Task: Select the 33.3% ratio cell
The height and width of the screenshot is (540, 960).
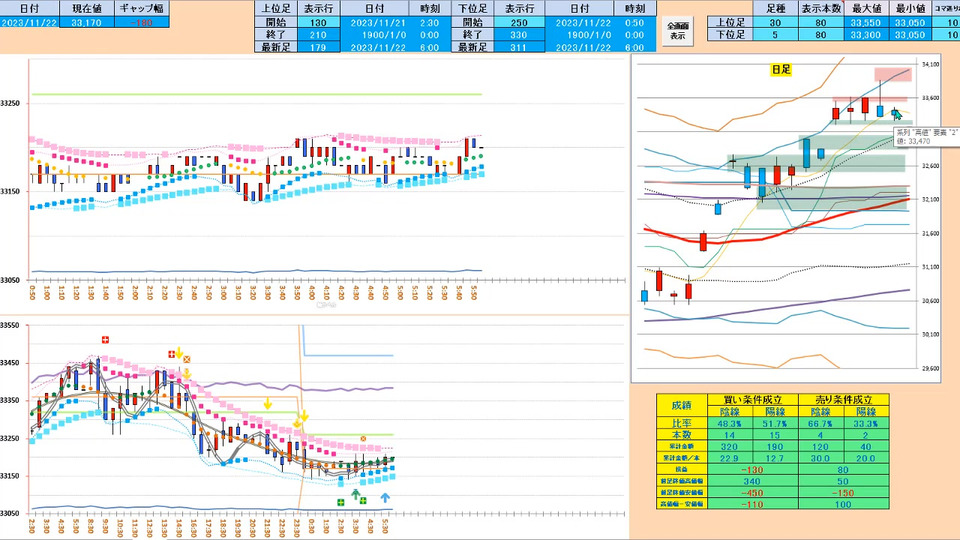Action: point(866,423)
